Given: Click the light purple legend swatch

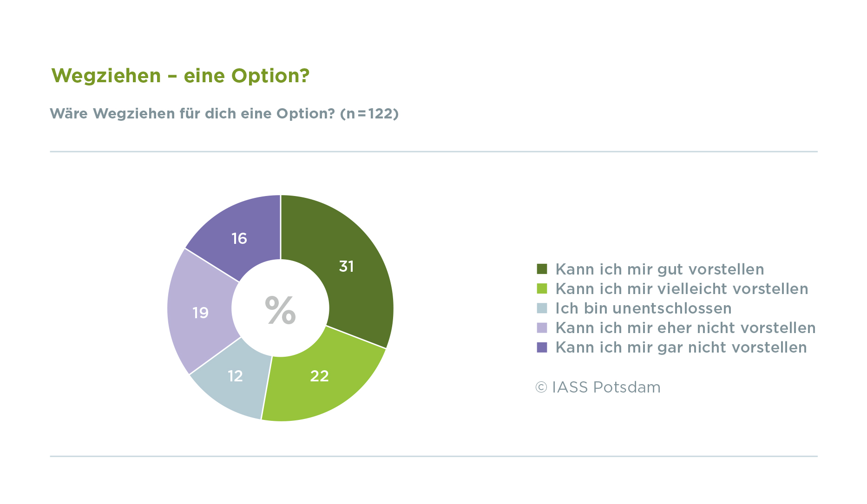Looking at the screenshot, I should [542, 327].
